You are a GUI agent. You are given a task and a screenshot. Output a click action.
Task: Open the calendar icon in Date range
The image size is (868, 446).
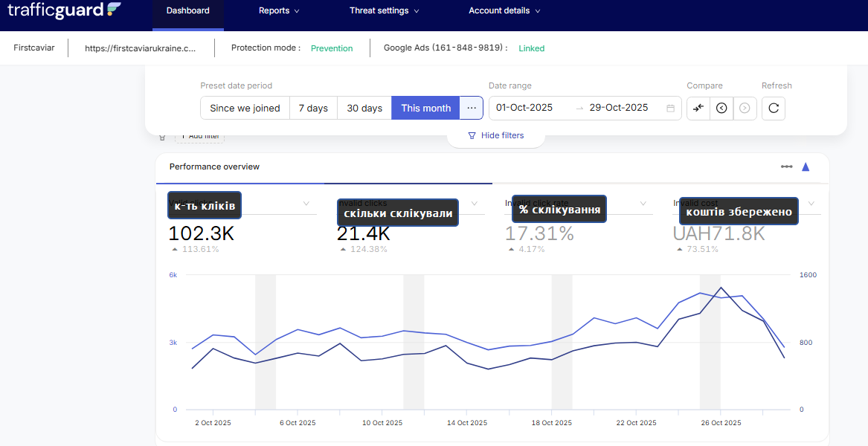pyautogui.click(x=670, y=108)
